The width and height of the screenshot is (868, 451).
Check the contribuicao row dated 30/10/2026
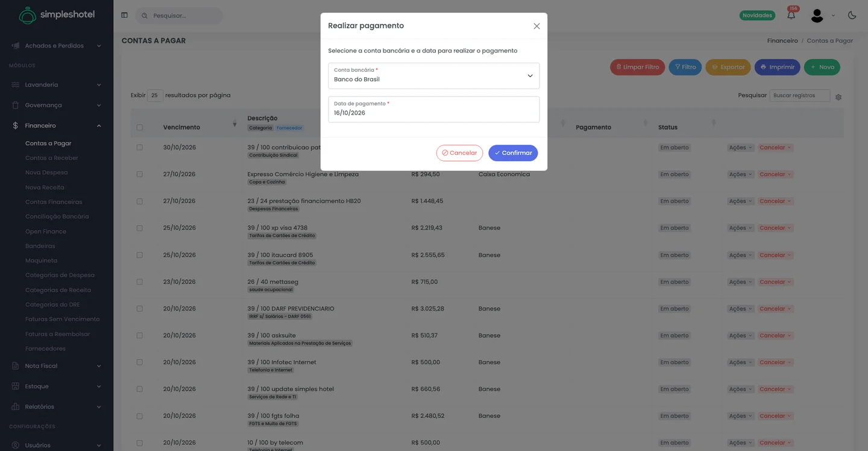pyautogui.click(x=140, y=147)
